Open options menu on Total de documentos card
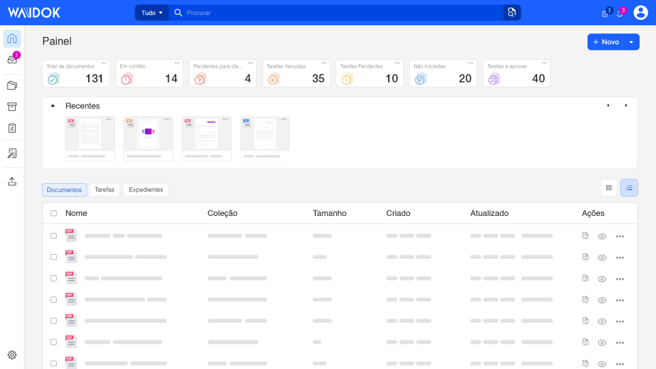 pyautogui.click(x=103, y=63)
